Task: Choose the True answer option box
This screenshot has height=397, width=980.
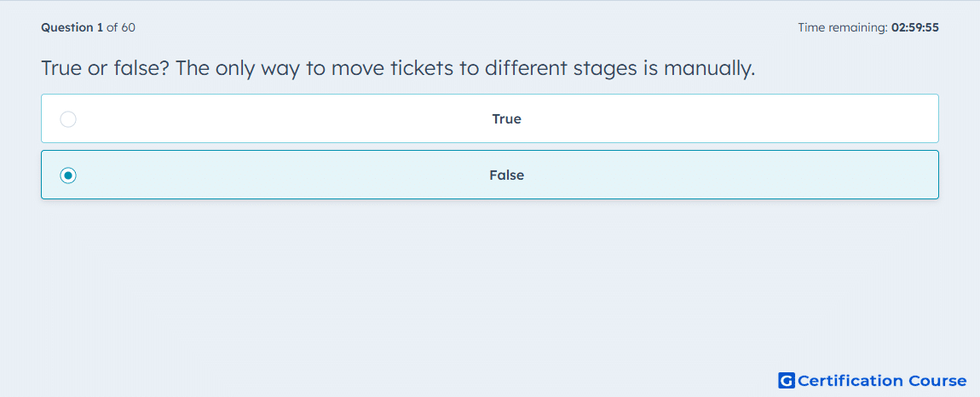Action: [x=490, y=118]
